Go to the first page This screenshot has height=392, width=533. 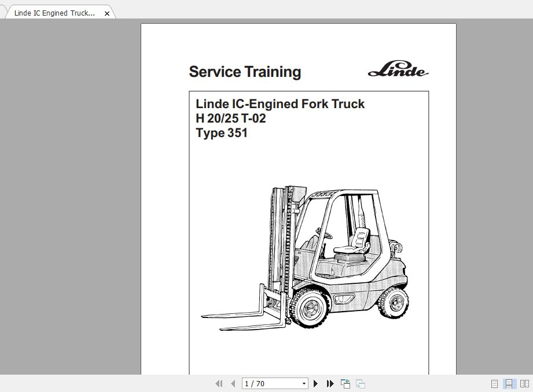point(219,383)
